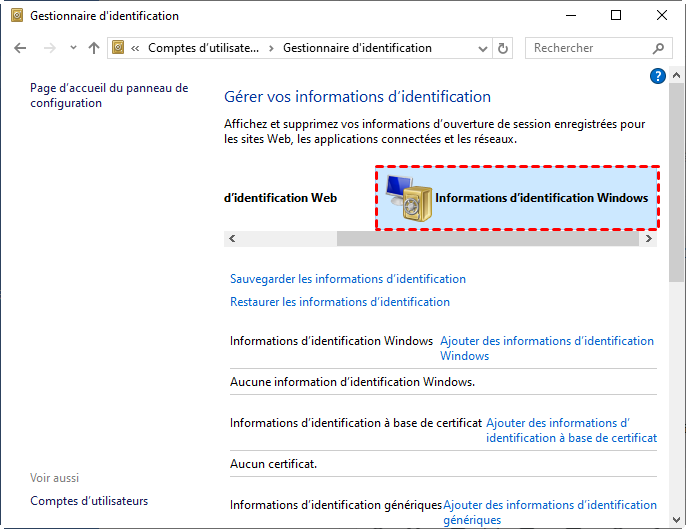The height and width of the screenshot is (529, 686).
Task: Click vertical scrollbar up arrow
Action: tap(676, 75)
